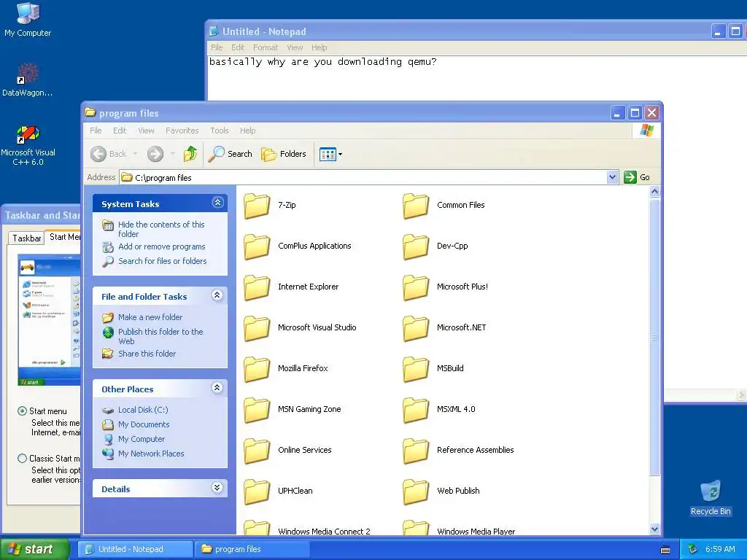Click Hide the contents of this folder
Viewport: 747px width, 560px height.
(x=161, y=229)
